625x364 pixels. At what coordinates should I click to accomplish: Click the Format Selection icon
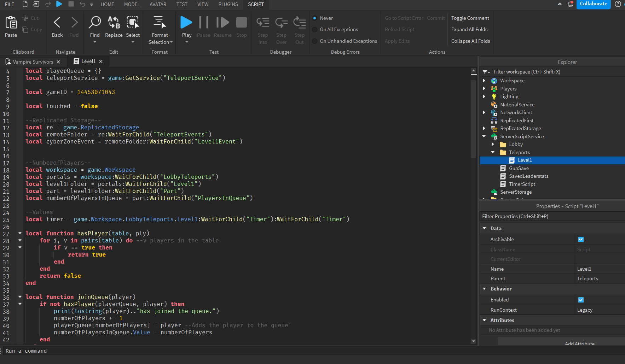(160, 22)
